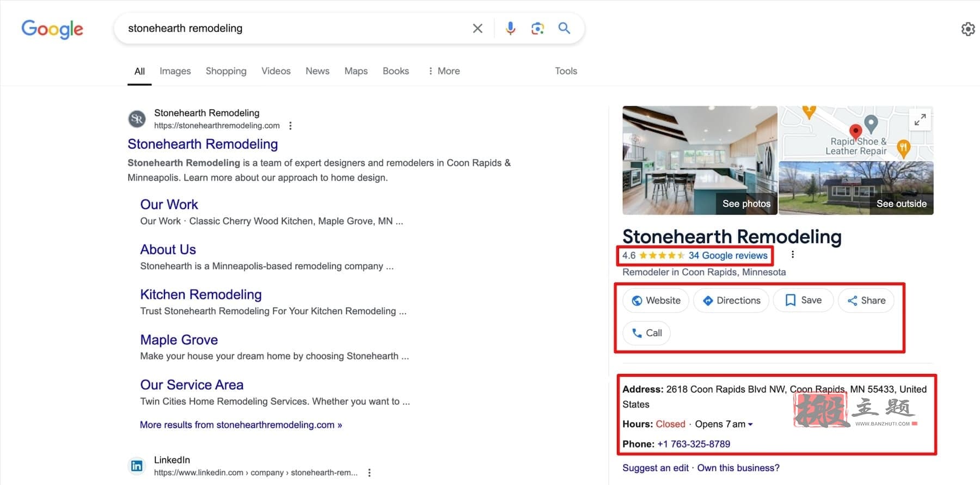The height and width of the screenshot is (485, 980).
Task: Show more results from stonehearthremodeling.com
Action: pos(241,425)
